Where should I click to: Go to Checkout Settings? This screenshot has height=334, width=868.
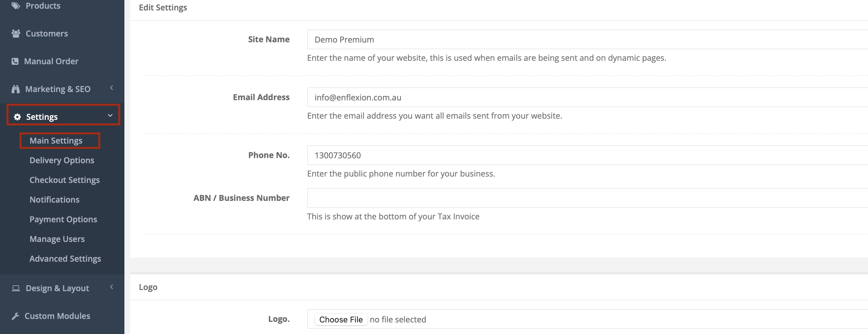coord(64,180)
